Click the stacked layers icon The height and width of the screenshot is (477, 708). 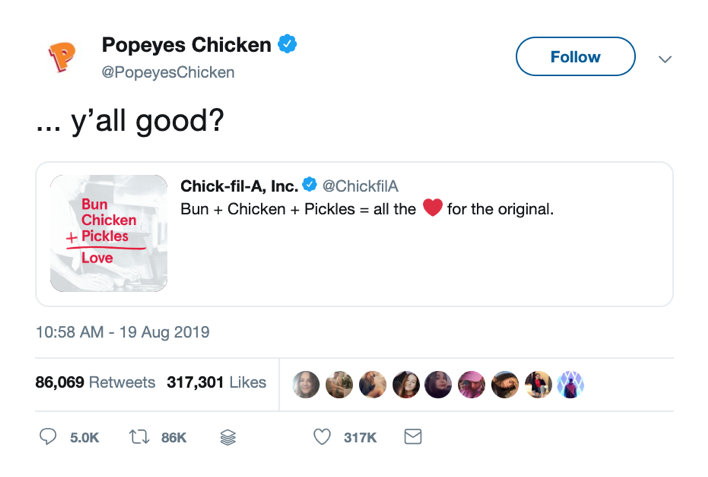click(227, 437)
